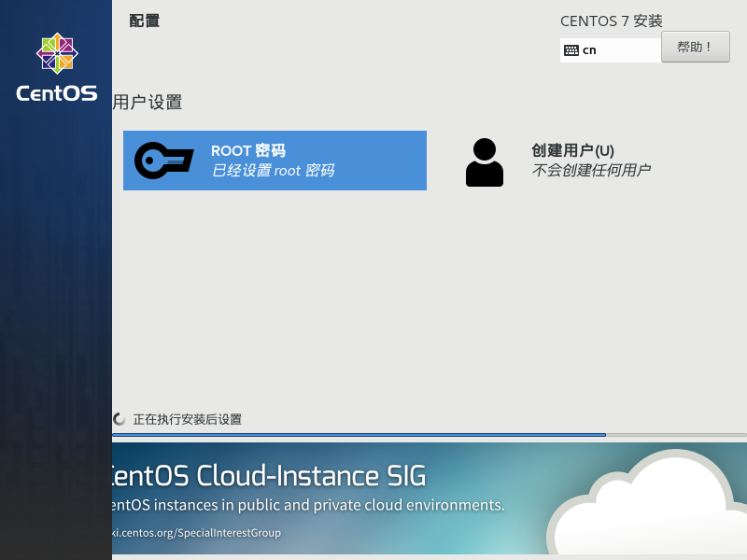Image resolution: width=747 pixels, height=560 pixels.
Task: Click the 正在执行安装后设置 status label
Action: [188, 419]
